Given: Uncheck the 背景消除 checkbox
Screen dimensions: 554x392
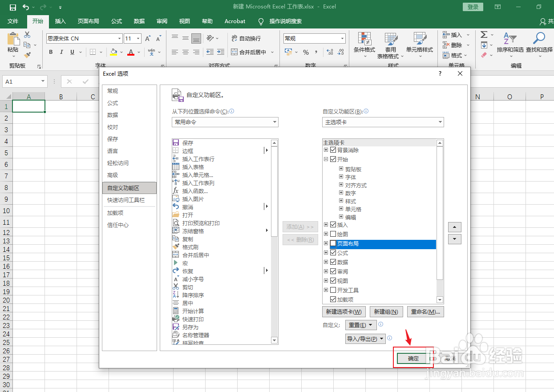Looking at the screenshot, I should [x=333, y=150].
